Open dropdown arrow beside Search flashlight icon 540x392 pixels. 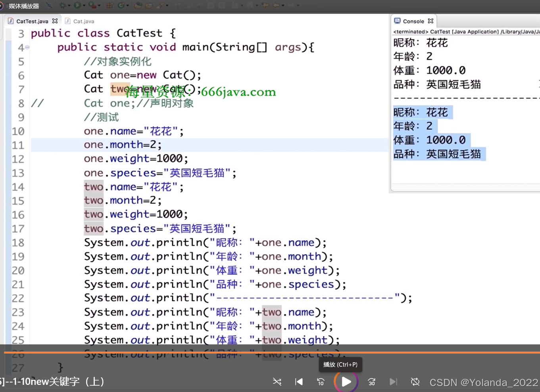click(x=167, y=6)
